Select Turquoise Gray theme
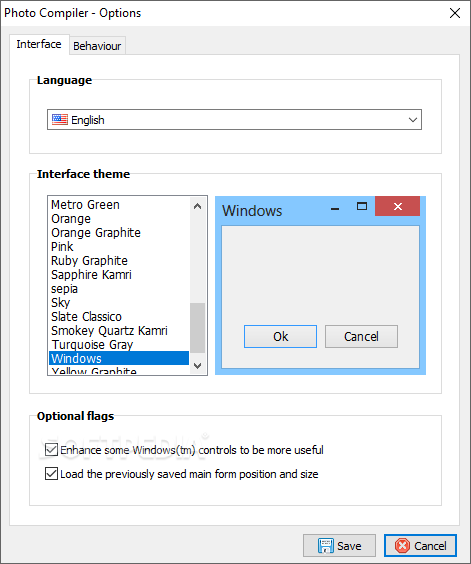Image resolution: width=471 pixels, height=564 pixels. tap(119, 345)
